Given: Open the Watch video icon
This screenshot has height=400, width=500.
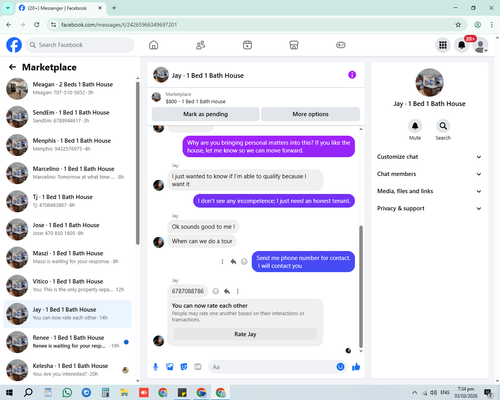Looking at the screenshot, I should point(247,45).
